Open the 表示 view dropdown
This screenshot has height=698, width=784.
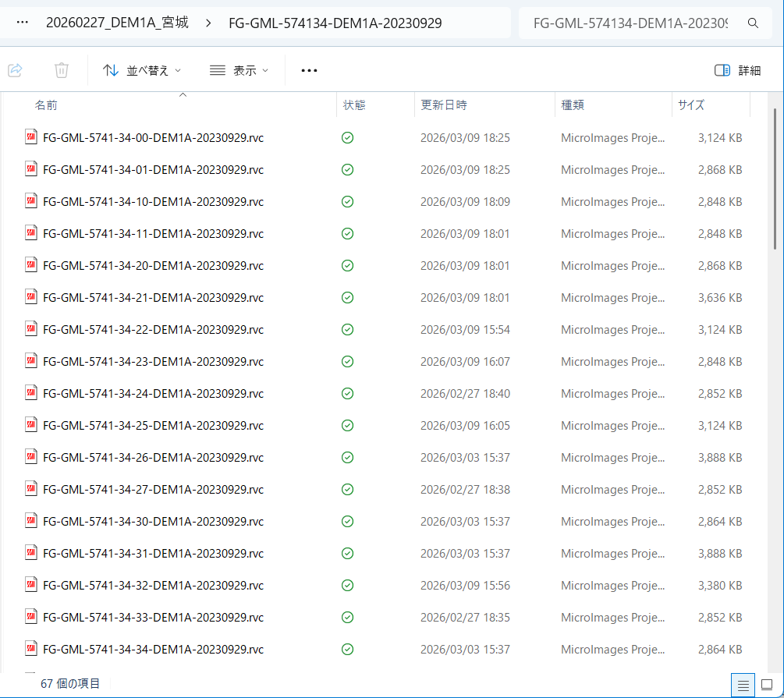[239, 70]
